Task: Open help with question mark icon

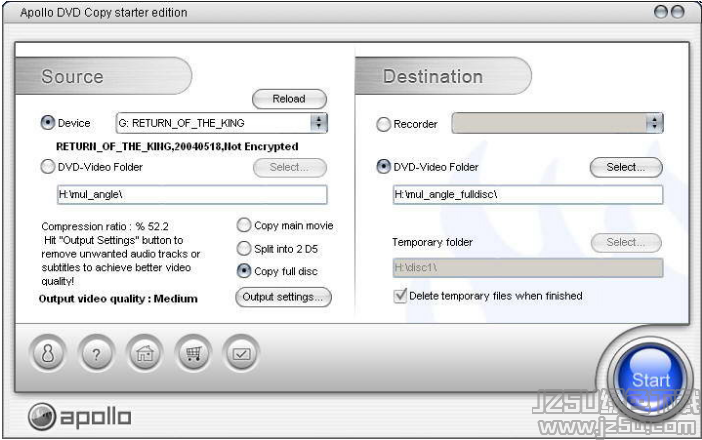Action: (96, 354)
